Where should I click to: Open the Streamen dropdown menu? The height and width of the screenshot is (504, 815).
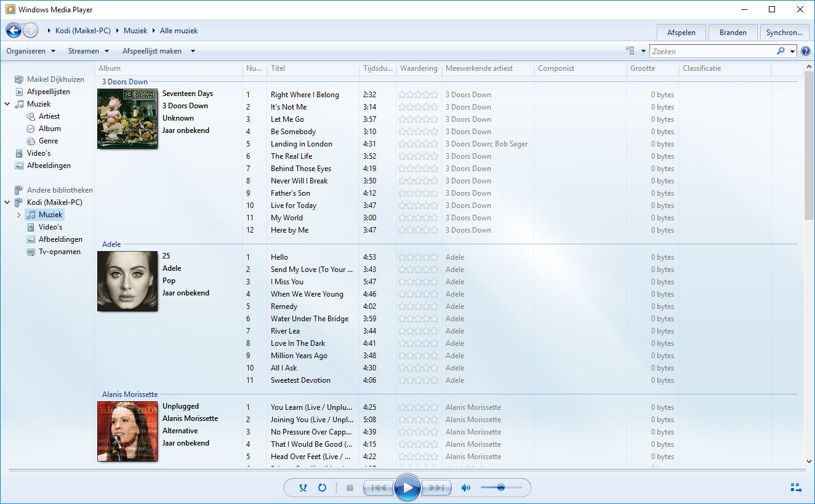click(x=89, y=51)
